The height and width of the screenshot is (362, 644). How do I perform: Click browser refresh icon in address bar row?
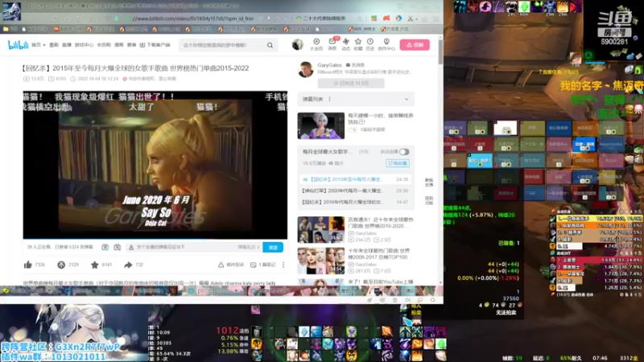55,19
